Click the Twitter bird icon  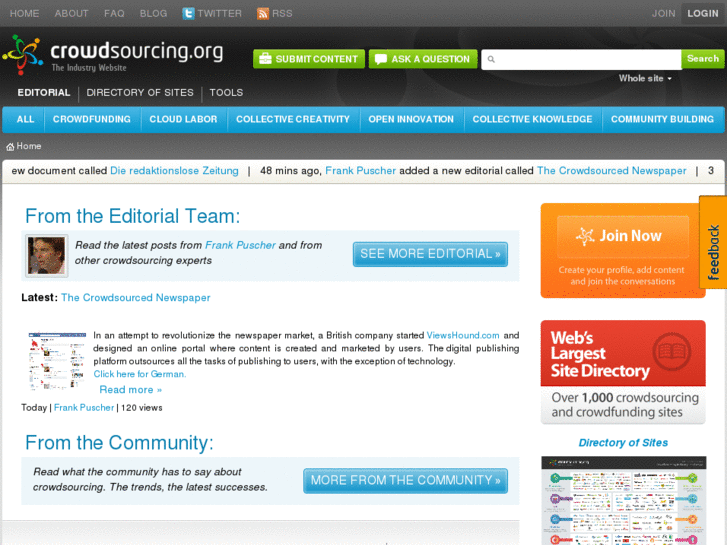[x=188, y=13]
